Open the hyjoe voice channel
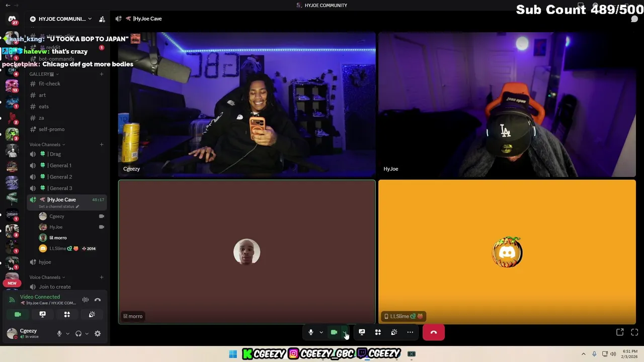 (66, 262)
